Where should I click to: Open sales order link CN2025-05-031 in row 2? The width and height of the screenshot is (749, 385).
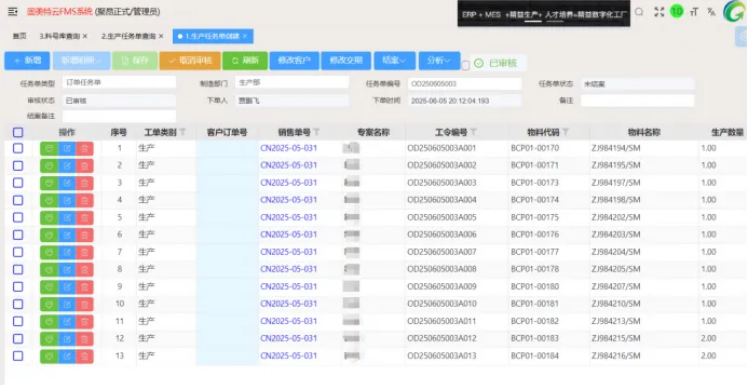point(289,165)
